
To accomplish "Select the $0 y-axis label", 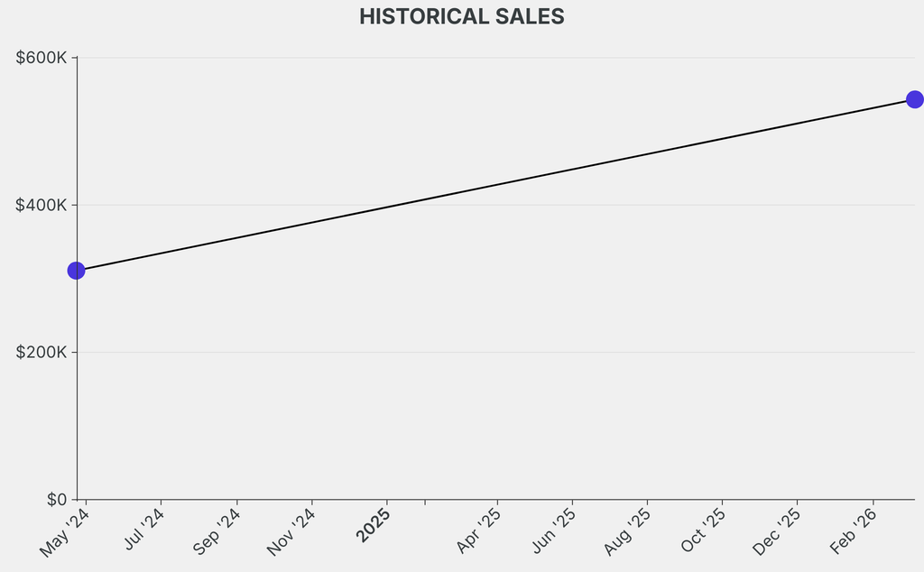I will 56,499.
